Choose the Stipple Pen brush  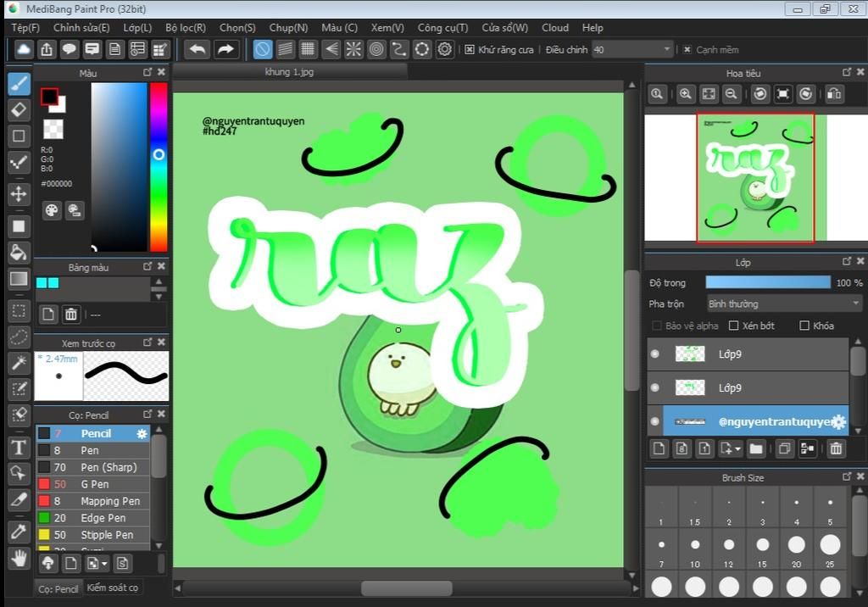tap(93, 535)
